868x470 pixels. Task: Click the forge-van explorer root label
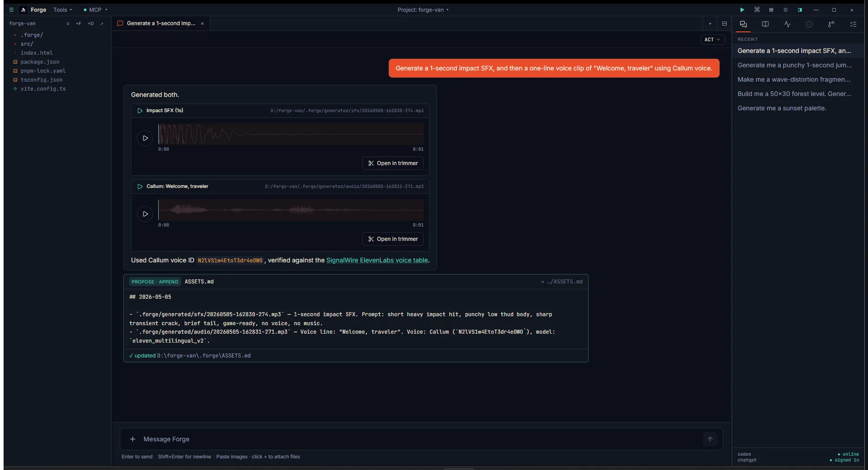coord(22,24)
